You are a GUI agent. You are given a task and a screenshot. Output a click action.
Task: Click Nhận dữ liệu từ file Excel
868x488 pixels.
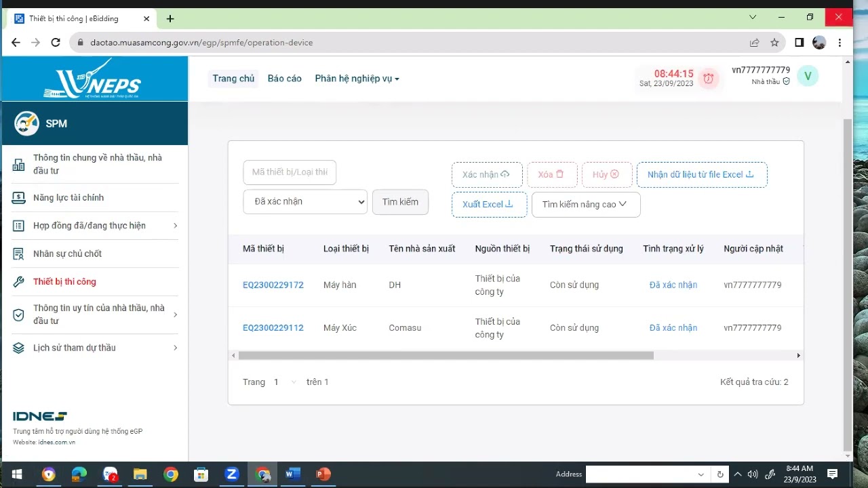pos(702,174)
